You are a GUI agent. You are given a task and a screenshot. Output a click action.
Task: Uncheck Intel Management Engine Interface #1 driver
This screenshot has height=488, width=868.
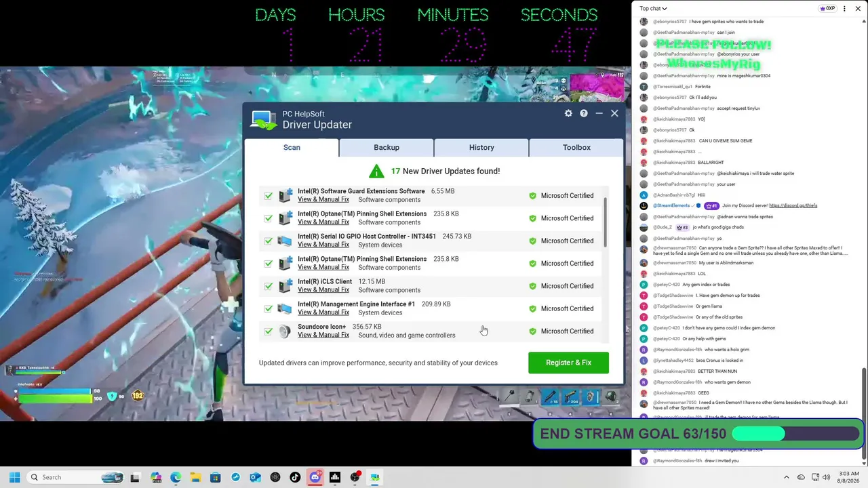coord(269,308)
